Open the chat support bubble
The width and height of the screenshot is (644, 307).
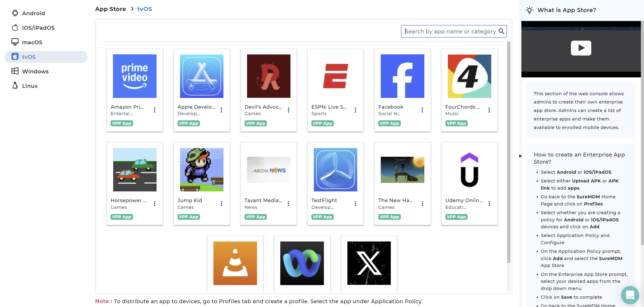(630, 295)
